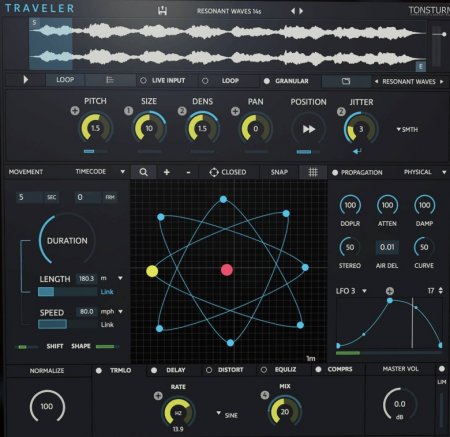Click the LENGTH slider bar
Image resolution: width=450 pixels, height=437 pixels.
tap(67, 292)
